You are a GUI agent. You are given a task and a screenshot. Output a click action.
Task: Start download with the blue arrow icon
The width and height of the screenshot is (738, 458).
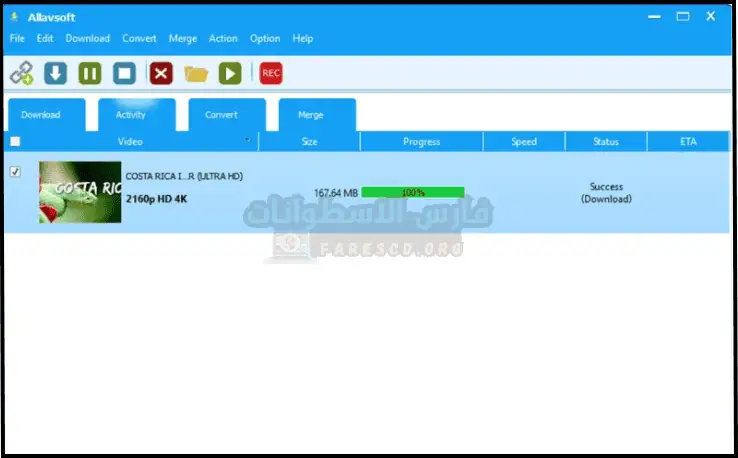coord(56,73)
